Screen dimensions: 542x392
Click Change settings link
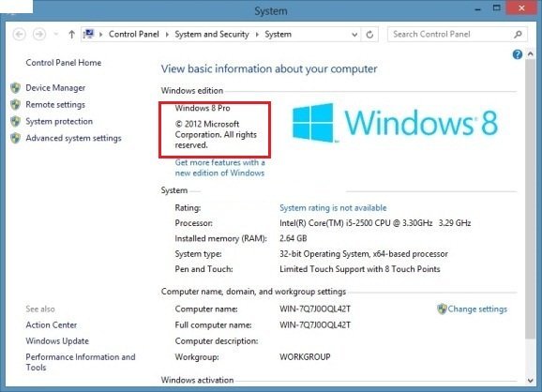pyautogui.click(x=477, y=309)
